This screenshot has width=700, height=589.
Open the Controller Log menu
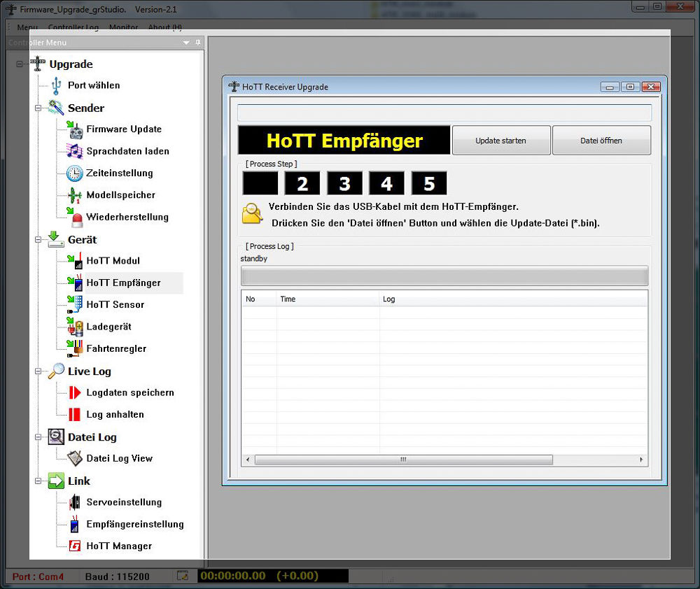(73, 27)
